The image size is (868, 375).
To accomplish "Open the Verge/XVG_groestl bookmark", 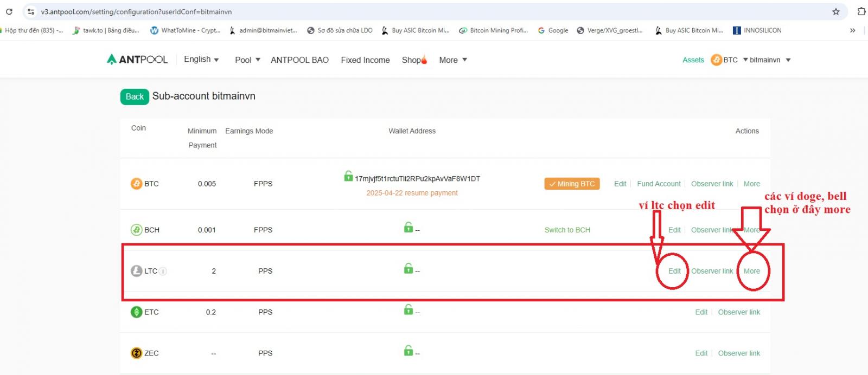I will point(610,30).
